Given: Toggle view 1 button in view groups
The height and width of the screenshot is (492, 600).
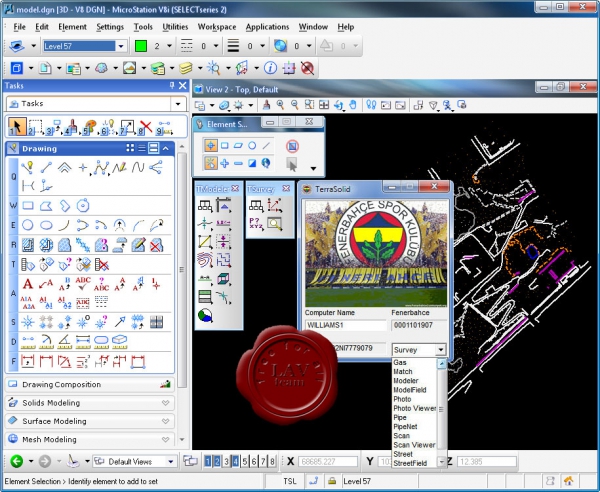Looking at the screenshot, I should point(207,461).
